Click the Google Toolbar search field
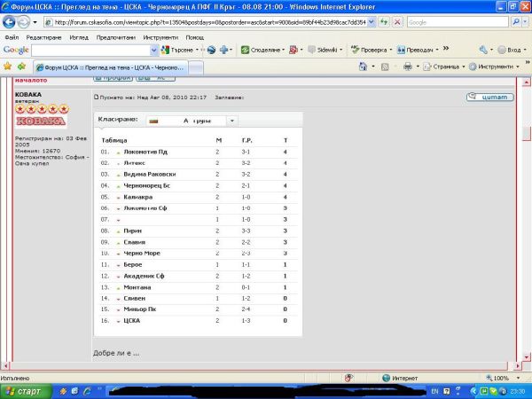532x399 pixels. coord(90,51)
